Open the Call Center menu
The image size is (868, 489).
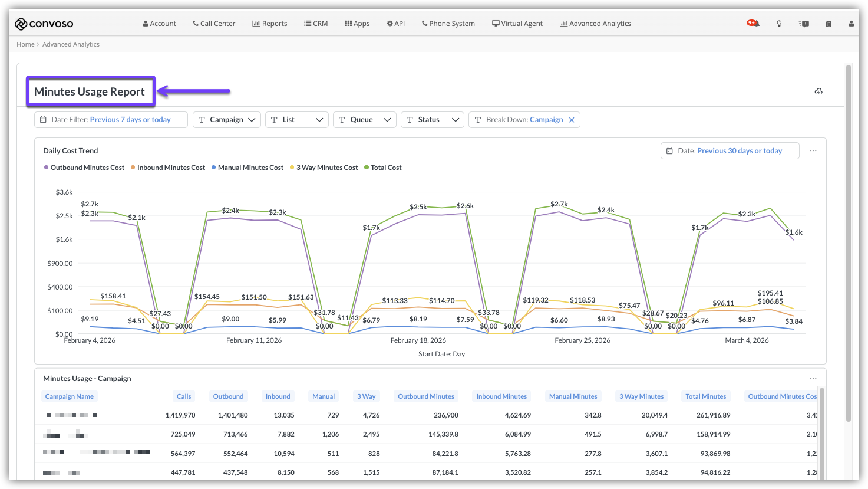click(214, 24)
